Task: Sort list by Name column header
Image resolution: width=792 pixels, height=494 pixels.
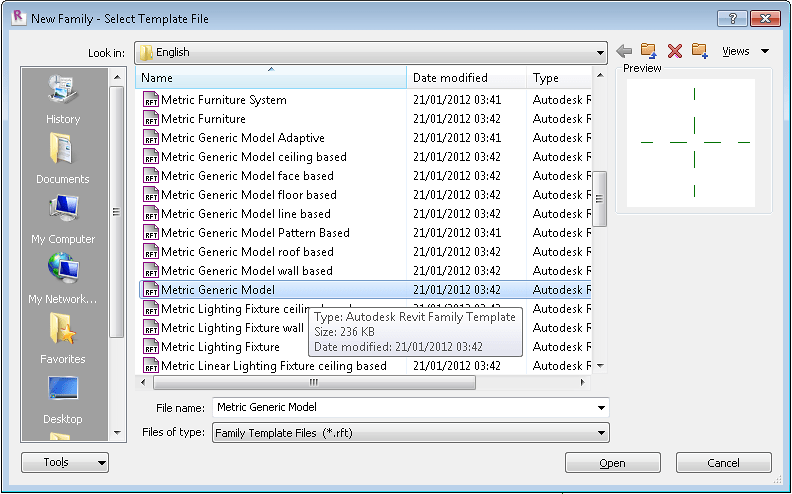Action: click(x=271, y=78)
